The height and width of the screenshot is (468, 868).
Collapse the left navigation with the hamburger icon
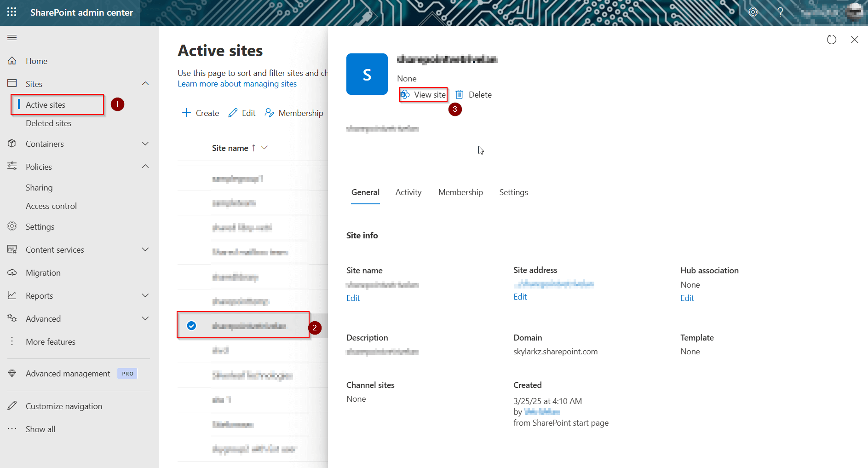[x=12, y=38]
